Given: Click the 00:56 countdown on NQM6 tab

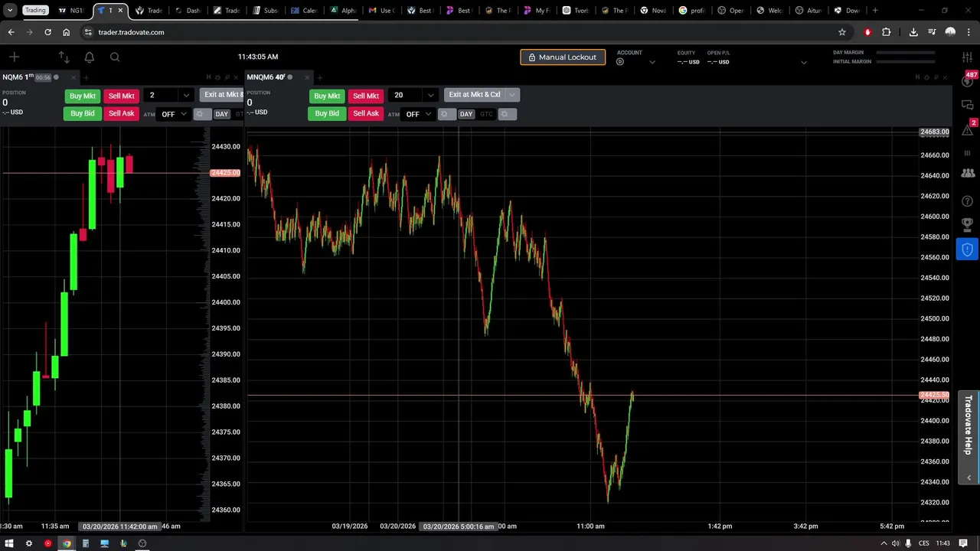Looking at the screenshot, I should [x=42, y=77].
